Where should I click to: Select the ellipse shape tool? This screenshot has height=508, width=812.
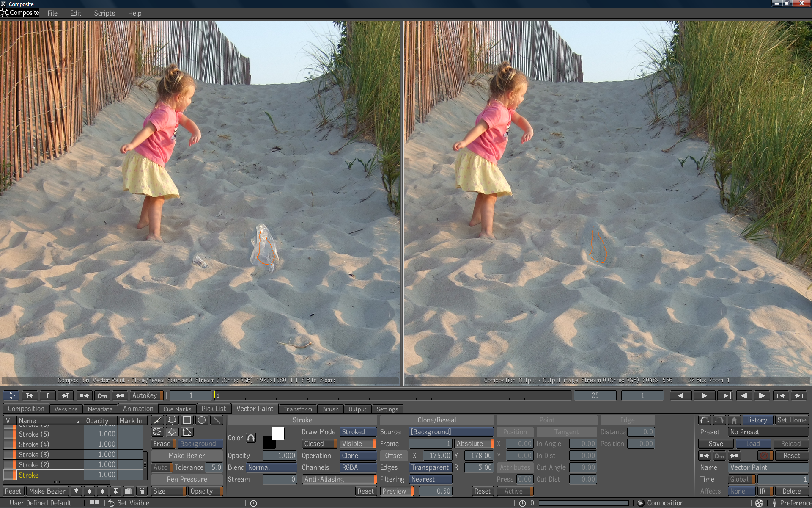pos(202,420)
